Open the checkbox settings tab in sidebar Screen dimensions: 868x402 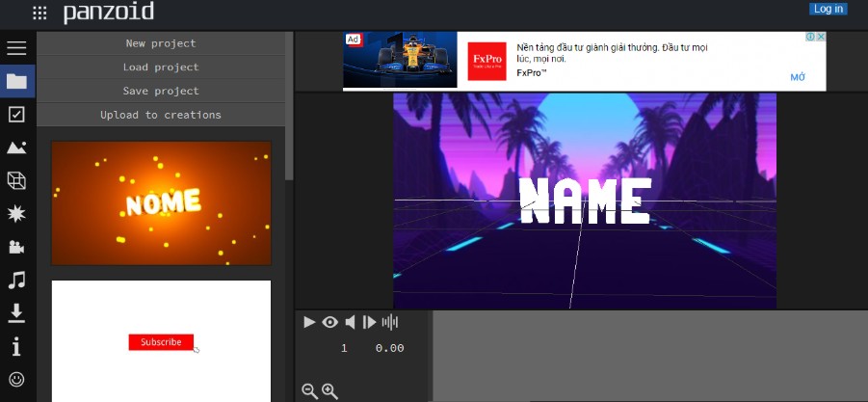17,115
